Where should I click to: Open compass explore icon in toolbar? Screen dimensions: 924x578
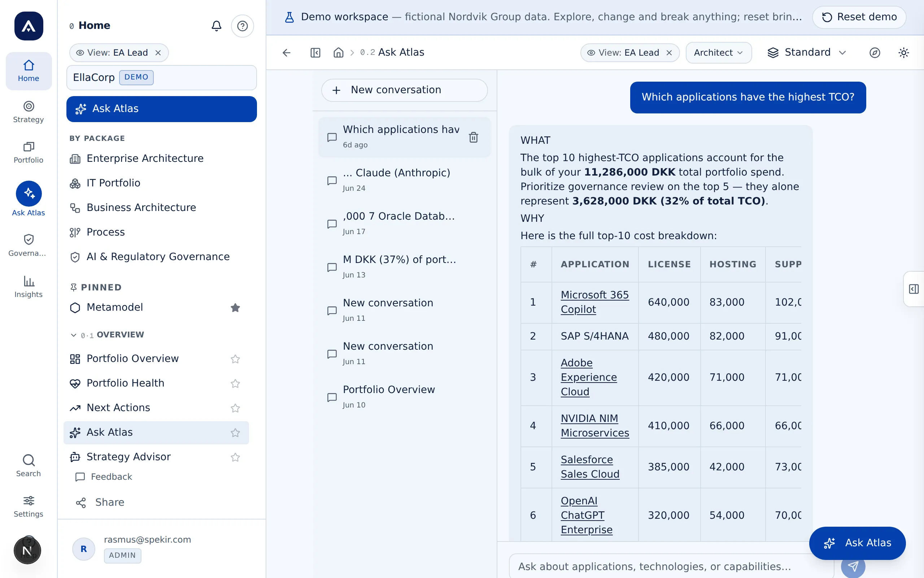(875, 52)
